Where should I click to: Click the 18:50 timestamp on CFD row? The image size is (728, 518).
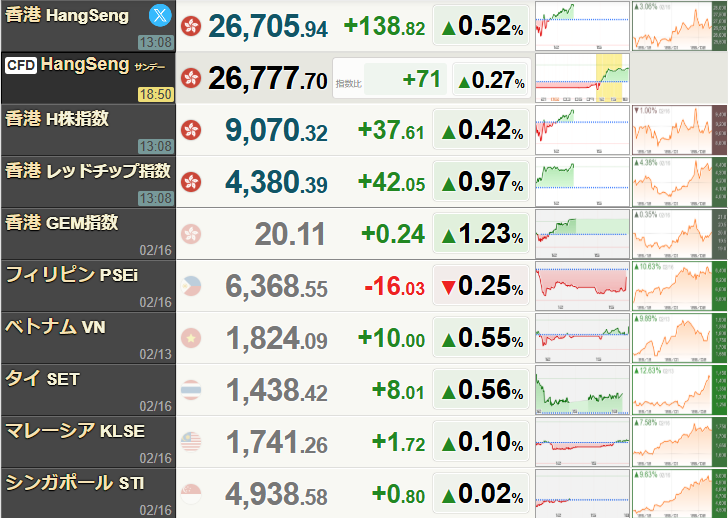156,95
